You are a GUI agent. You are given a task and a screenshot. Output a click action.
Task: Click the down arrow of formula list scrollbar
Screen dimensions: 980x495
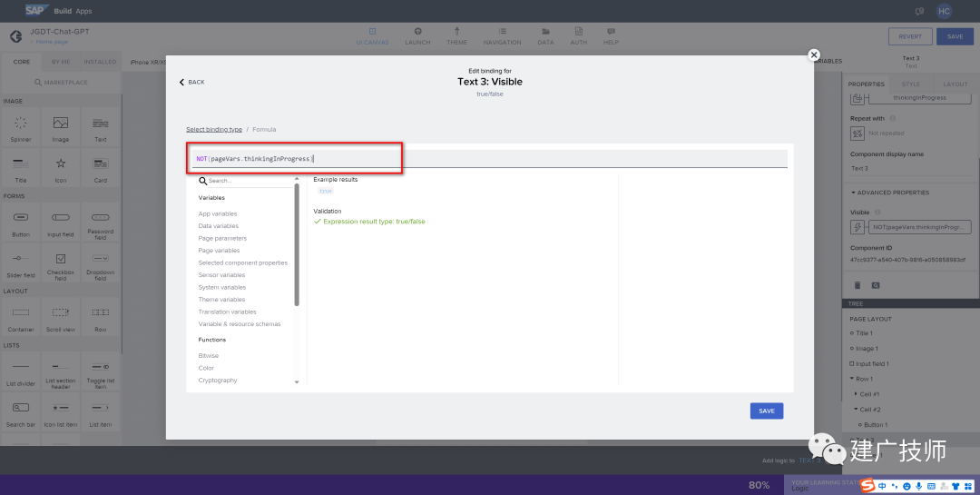pyautogui.click(x=297, y=381)
